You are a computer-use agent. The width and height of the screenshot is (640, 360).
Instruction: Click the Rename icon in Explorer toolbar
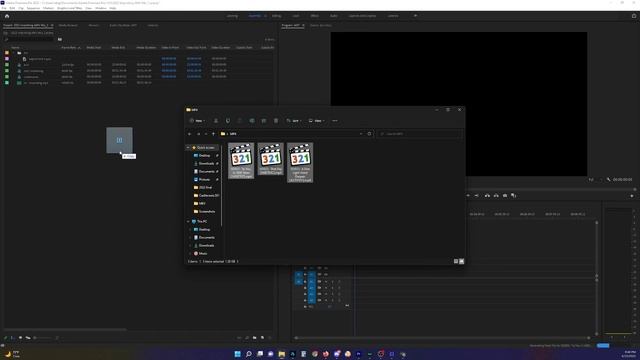252,121
